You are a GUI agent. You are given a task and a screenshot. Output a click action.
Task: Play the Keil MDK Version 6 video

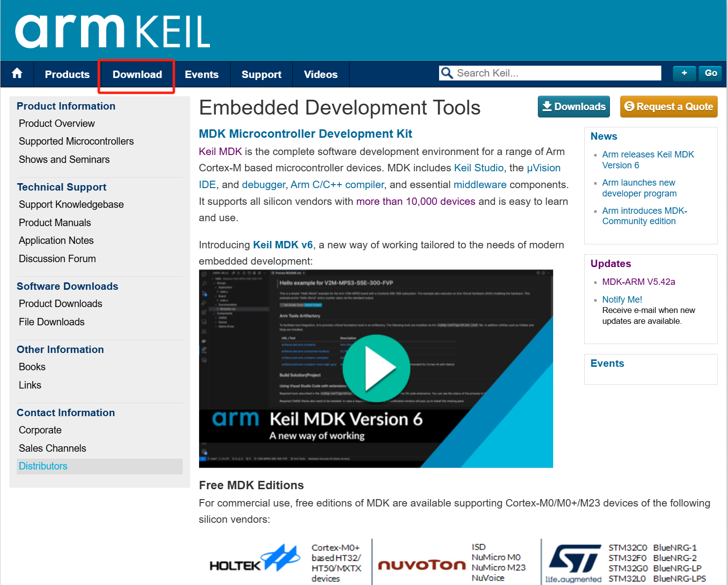click(376, 368)
